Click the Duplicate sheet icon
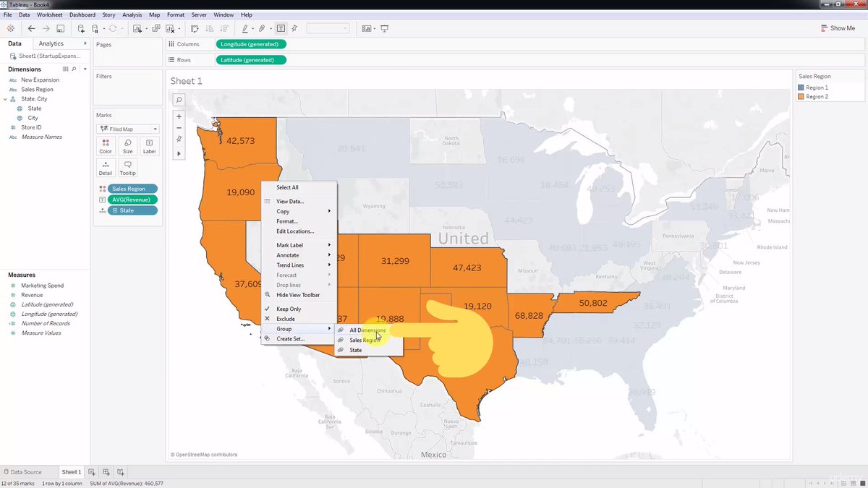 click(x=156, y=28)
